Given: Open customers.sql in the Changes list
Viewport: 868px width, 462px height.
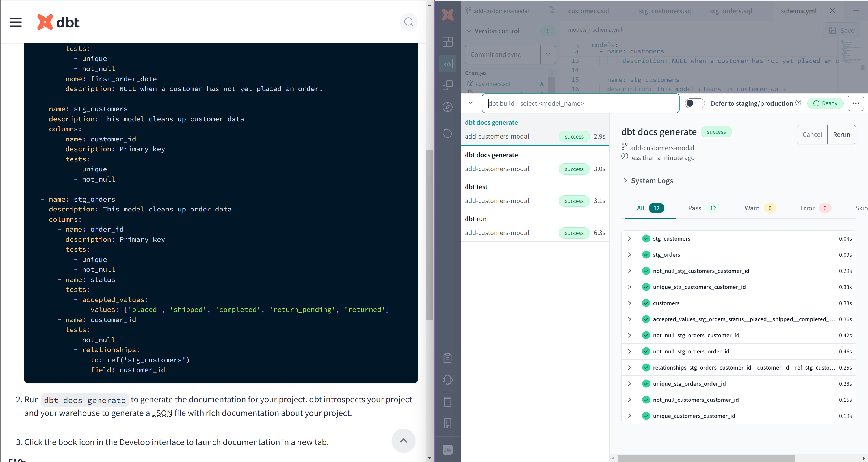Looking at the screenshot, I should [x=493, y=84].
